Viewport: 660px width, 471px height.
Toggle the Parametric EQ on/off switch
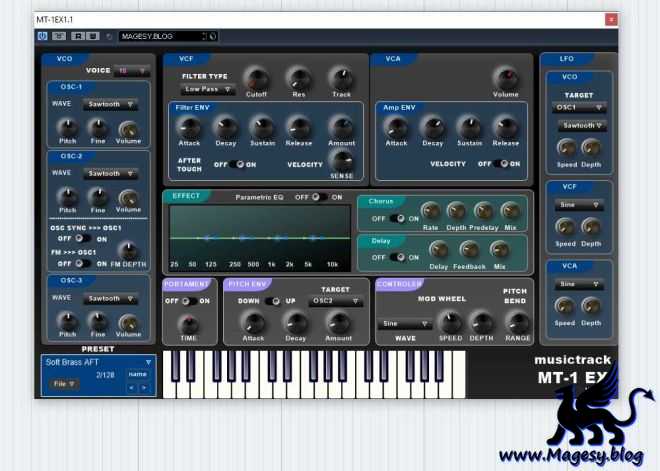(x=319, y=197)
